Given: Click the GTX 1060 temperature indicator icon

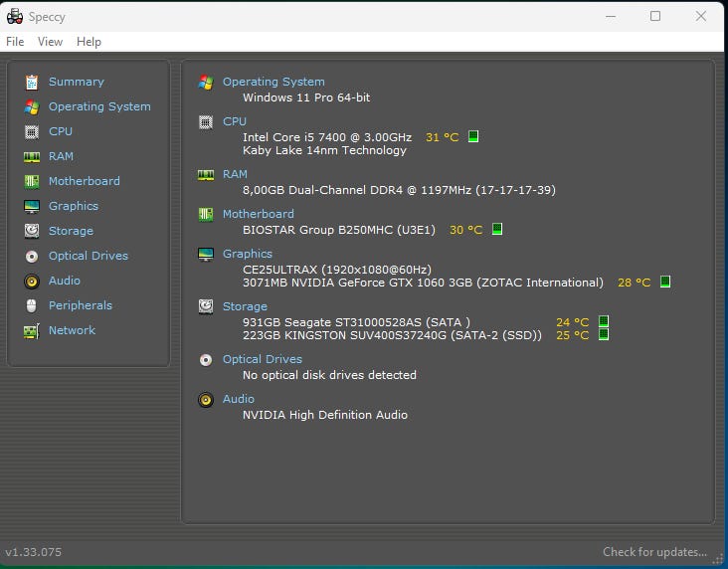Looking at the screenshot, I should pyautogui.click(x=665, y=282).
